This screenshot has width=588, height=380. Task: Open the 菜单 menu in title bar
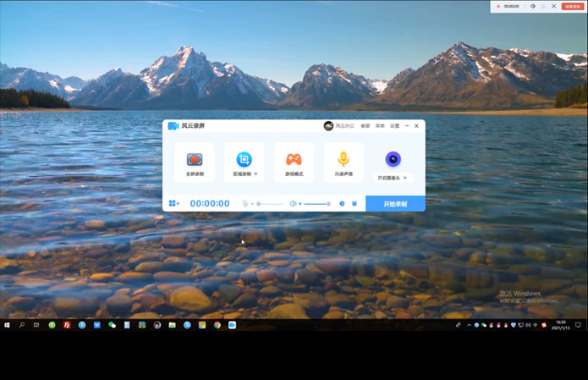click(380, 126)
